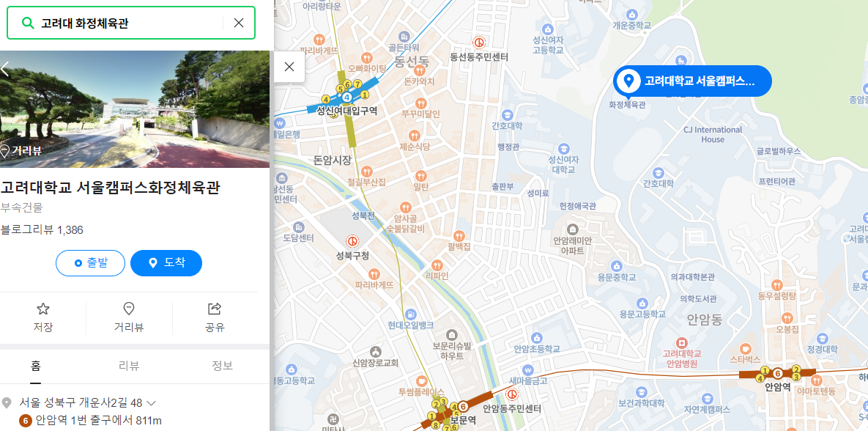868x431 pixels.
Task: Click 도담센터 icon on map
Action: click(x=299, y=226)
